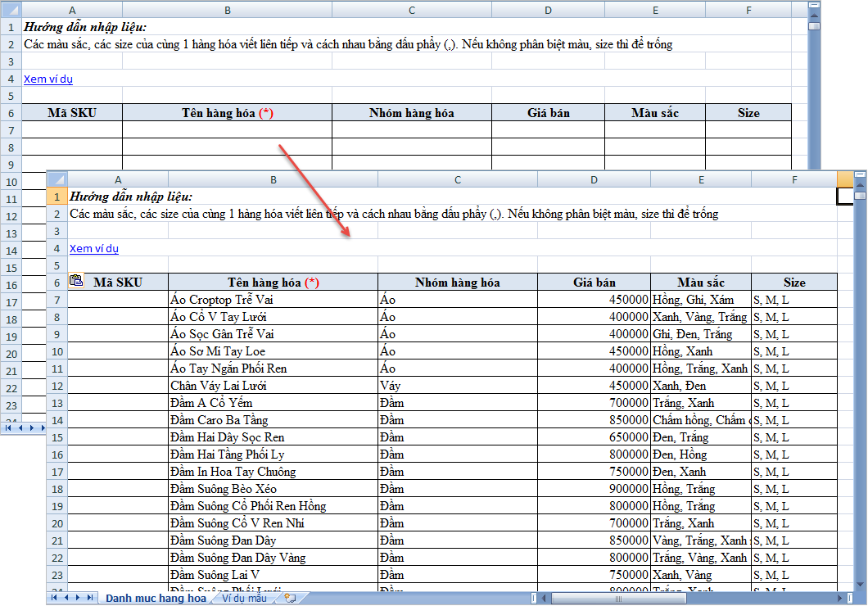The image size is (868, 606).
Task: Open the Ví dụ mẫu sheet tab
Action: tap(244, 599)
